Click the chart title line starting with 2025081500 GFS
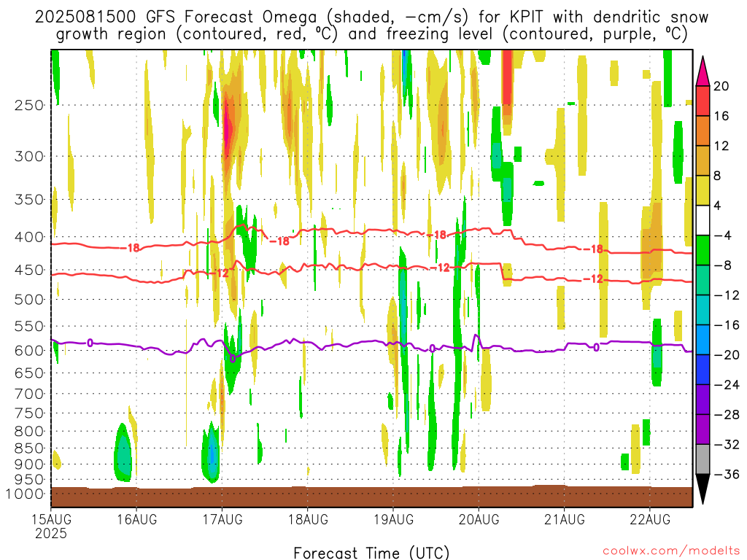747x560 pixels. (x=371, y=17)
